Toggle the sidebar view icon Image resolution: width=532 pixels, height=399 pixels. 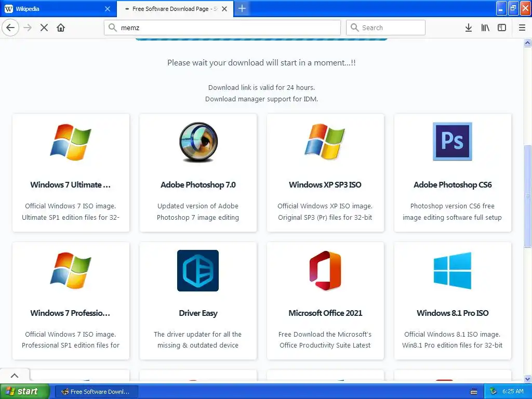502,28
